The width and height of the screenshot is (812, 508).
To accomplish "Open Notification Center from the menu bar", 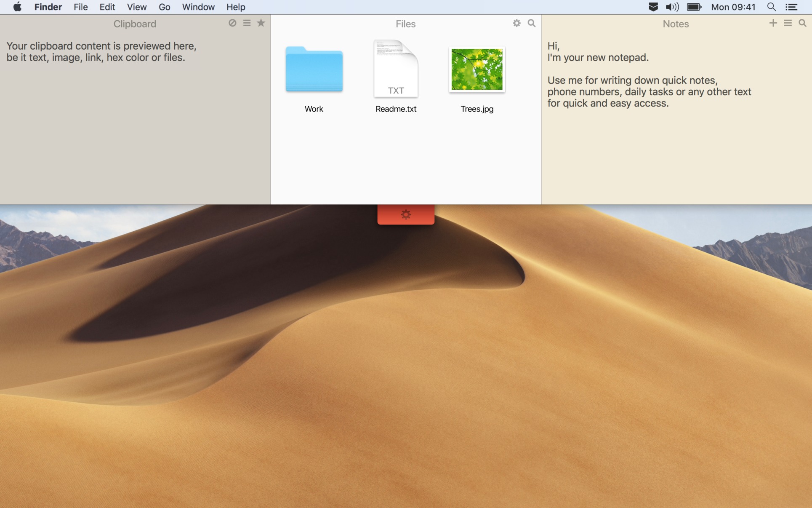I will [793, 7].
